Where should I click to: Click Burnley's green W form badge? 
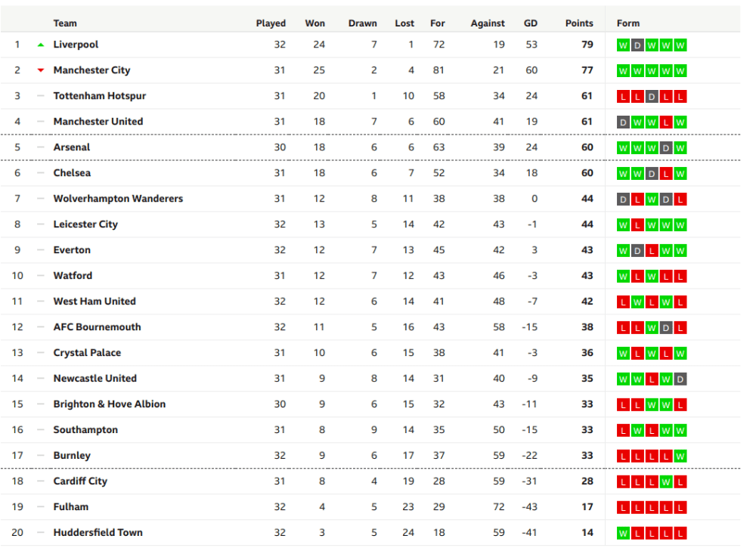coord(680,456)
